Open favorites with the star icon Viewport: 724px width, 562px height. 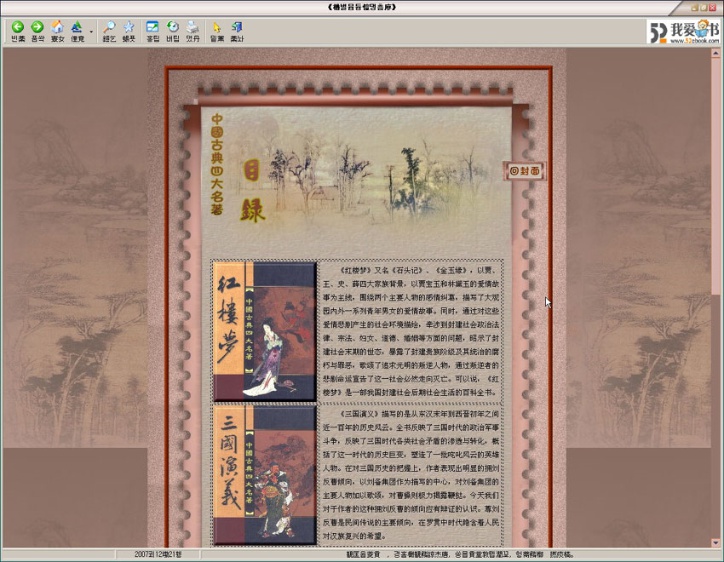[x=129, y=31]
